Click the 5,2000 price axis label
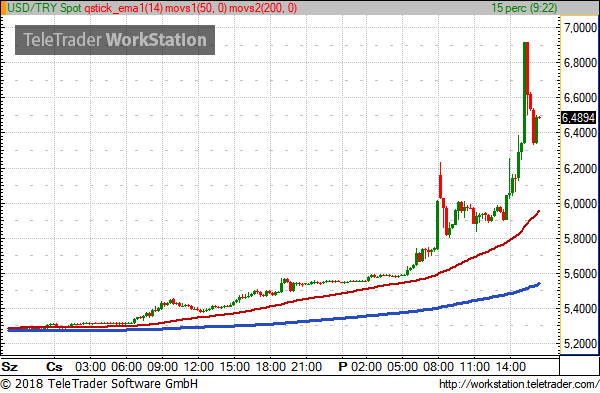Screen dimensions: 600x393 click(x=580, y=344)
